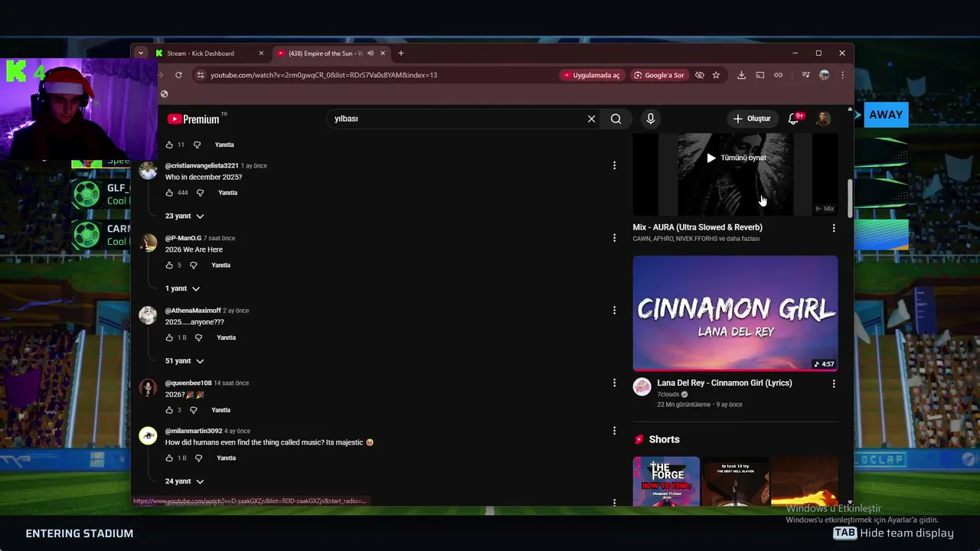Screen dimensions: 980x551
Task: Click YouTube page vertical scrollbar
Action: (849, 198)
